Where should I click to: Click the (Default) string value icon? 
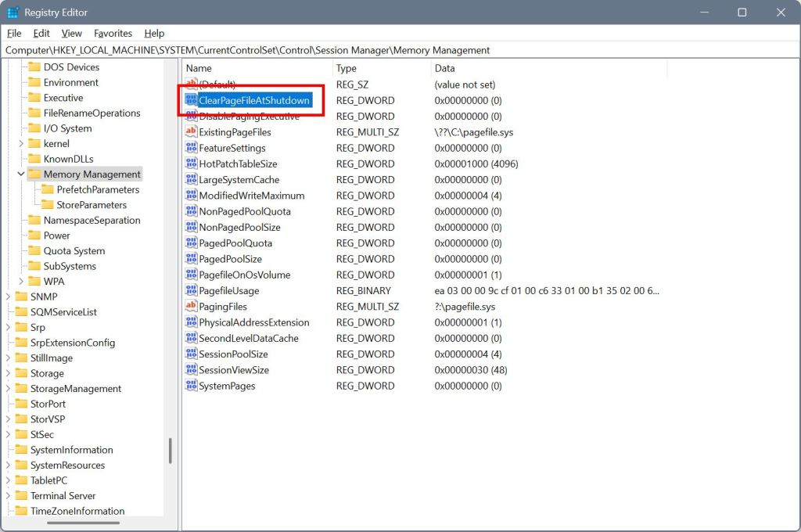(191, 84)
